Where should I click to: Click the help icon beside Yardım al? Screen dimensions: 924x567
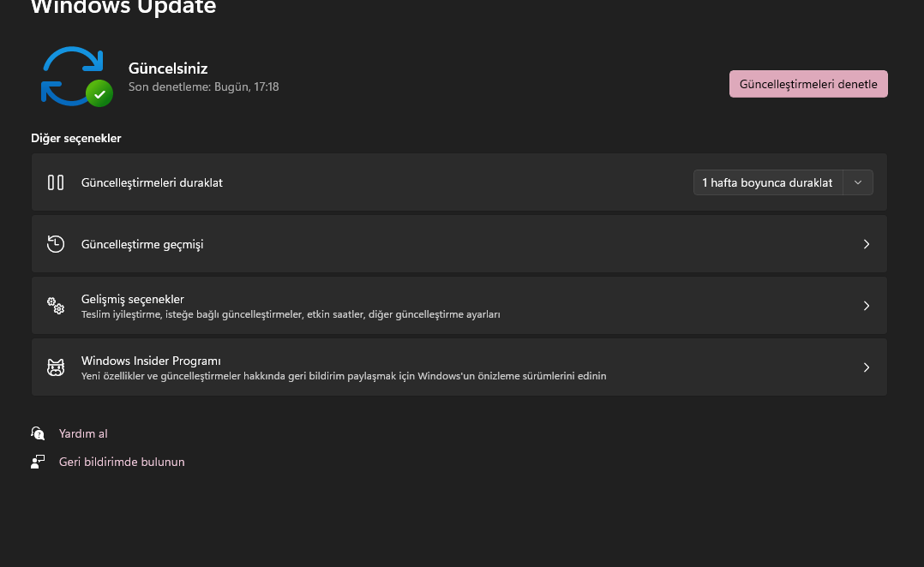click(38, 433)
